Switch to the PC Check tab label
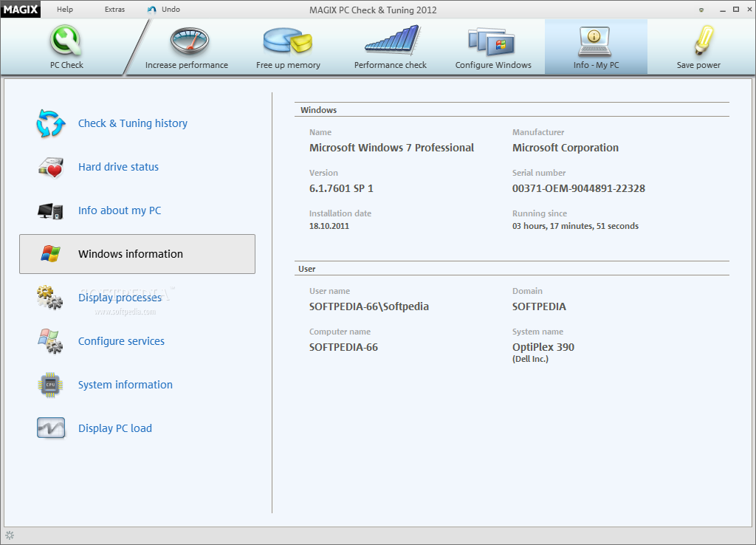The width and height of the screenshot is (756, 545). [66, 65]
